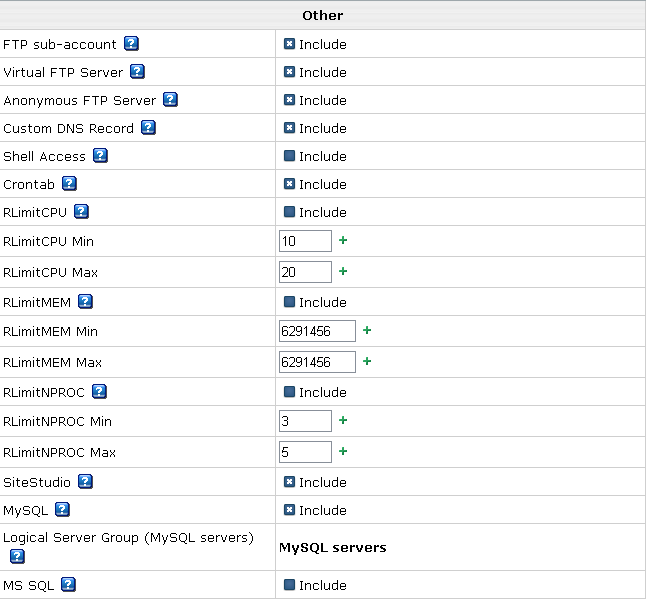Click green plus next to RLimitMEM Max
The width and height of the screenshot is (646, 599).
(x=367, y=361)
